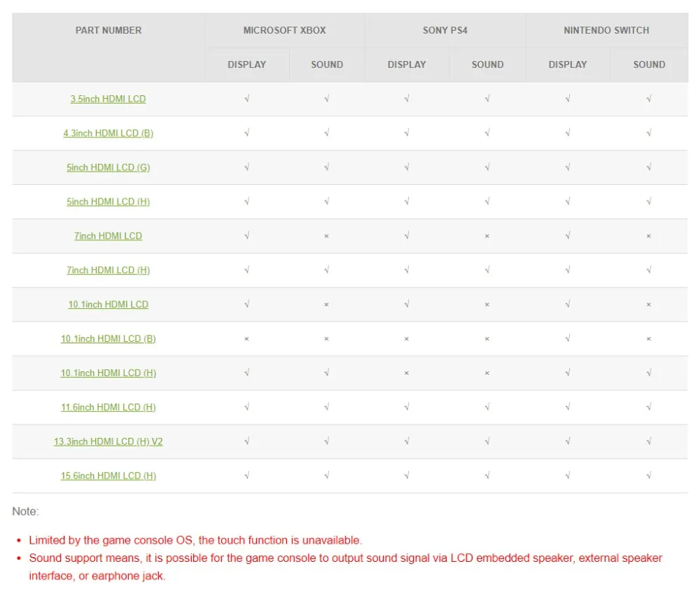The image size is (700, 592).
Task: Open the 10.1inch HDMI LCD (B) link
Action: coord(108,338)
